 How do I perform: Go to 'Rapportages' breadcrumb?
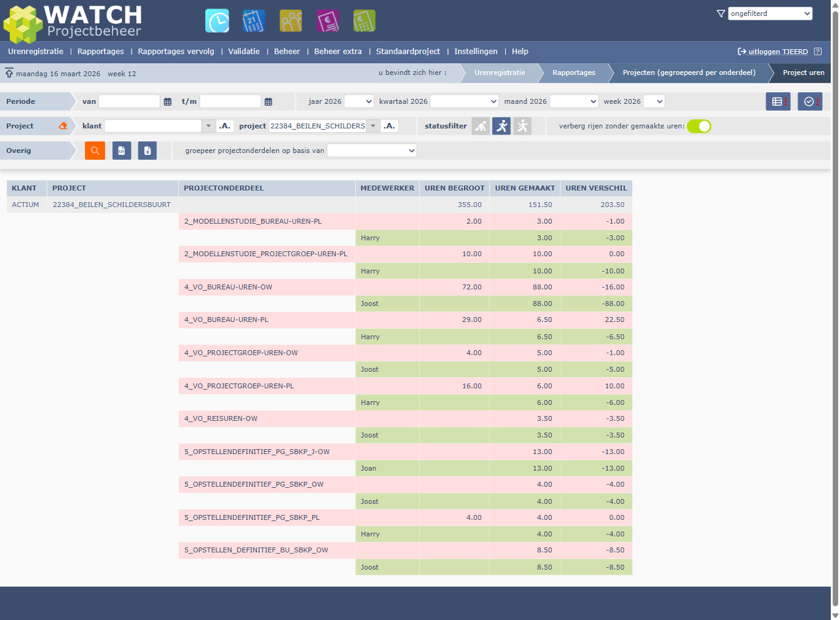(573, 73)
